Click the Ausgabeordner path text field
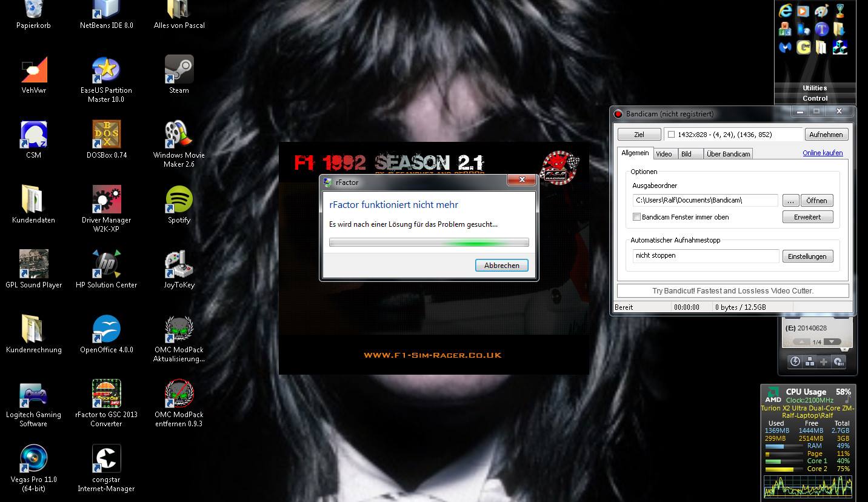This screenshot has width=868, height=502. coord(705,200)
